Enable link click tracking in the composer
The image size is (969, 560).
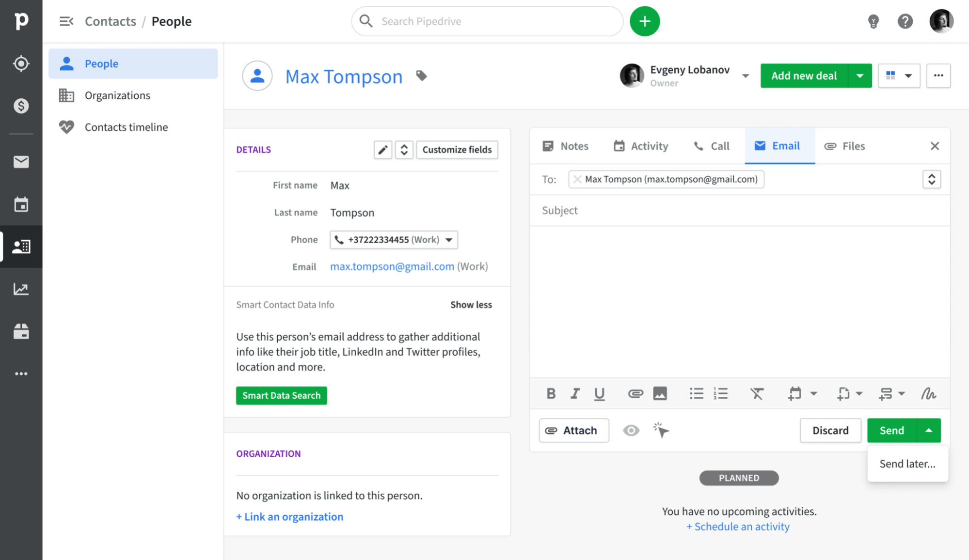[661, 430]
